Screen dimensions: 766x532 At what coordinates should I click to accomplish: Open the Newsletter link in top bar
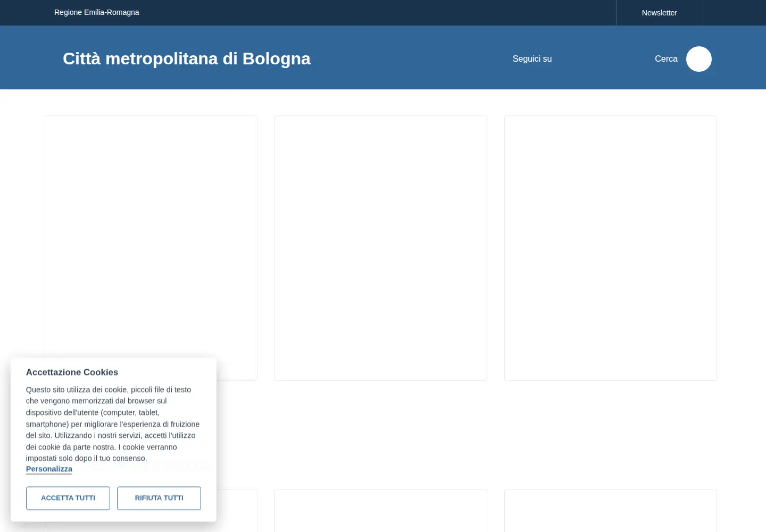[659, 13]
